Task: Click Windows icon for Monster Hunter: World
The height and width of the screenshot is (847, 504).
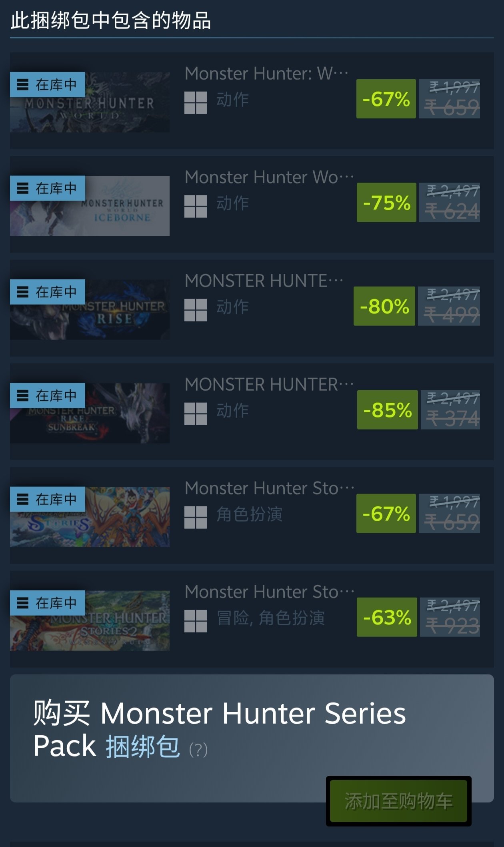Action: click(196, 102)
